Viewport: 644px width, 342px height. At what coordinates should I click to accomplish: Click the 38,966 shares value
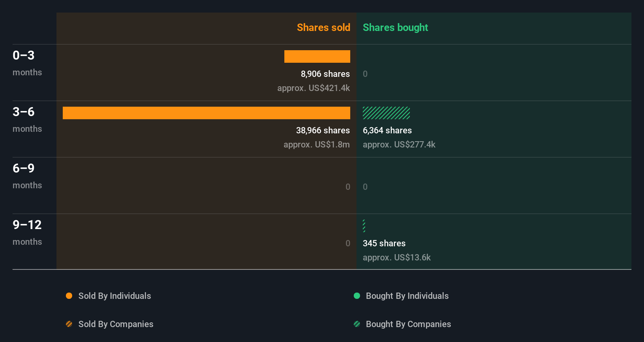click(x=323, y=130)
